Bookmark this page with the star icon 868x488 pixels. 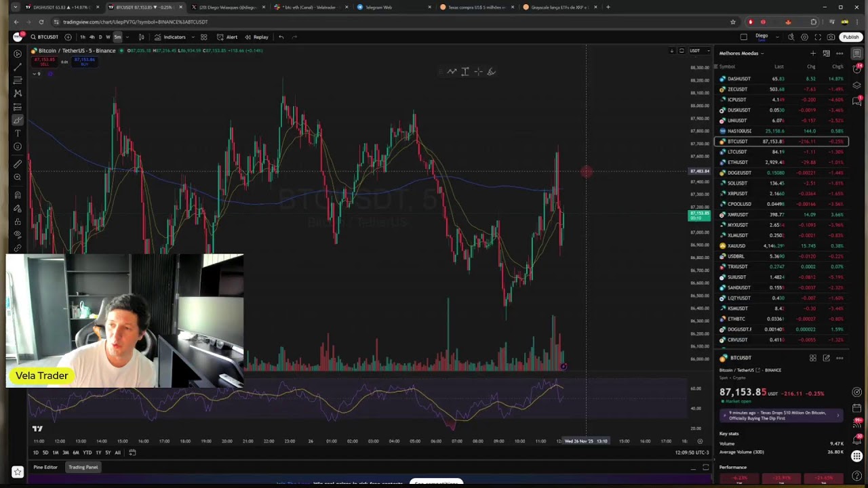tap(732, 22)
